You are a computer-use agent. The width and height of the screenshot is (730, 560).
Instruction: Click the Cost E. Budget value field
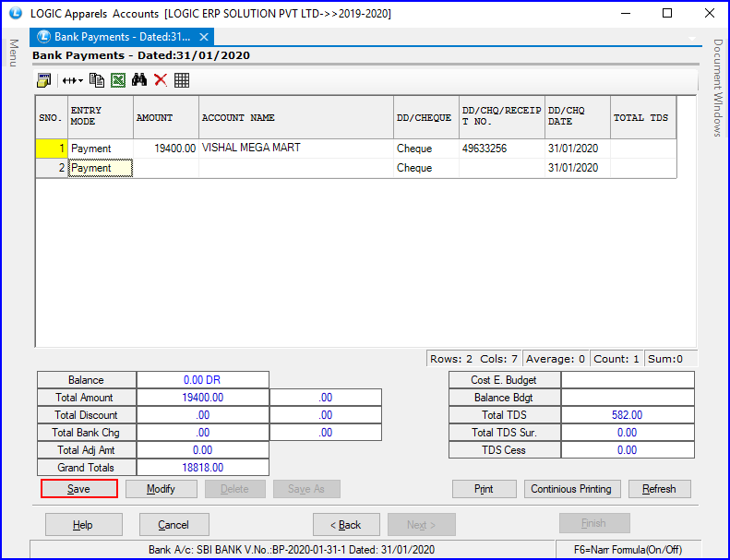click(628, 380)
